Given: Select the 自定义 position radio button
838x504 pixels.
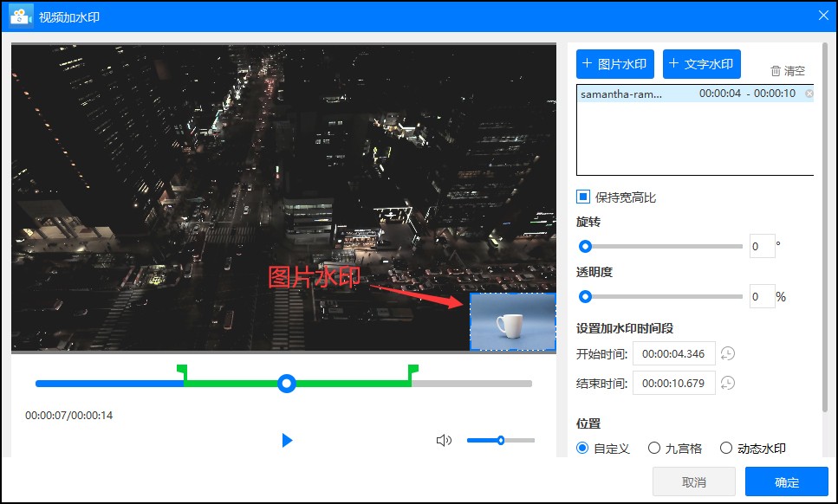Looking at the screenshot, I should pyautogui.click(x=583, y=449).
